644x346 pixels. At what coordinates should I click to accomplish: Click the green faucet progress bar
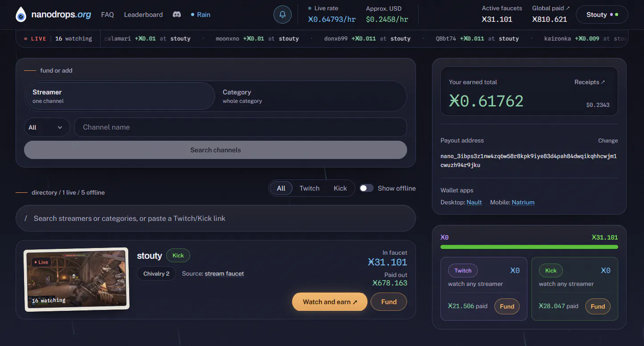pyautogui.click(x=529, y=247)
